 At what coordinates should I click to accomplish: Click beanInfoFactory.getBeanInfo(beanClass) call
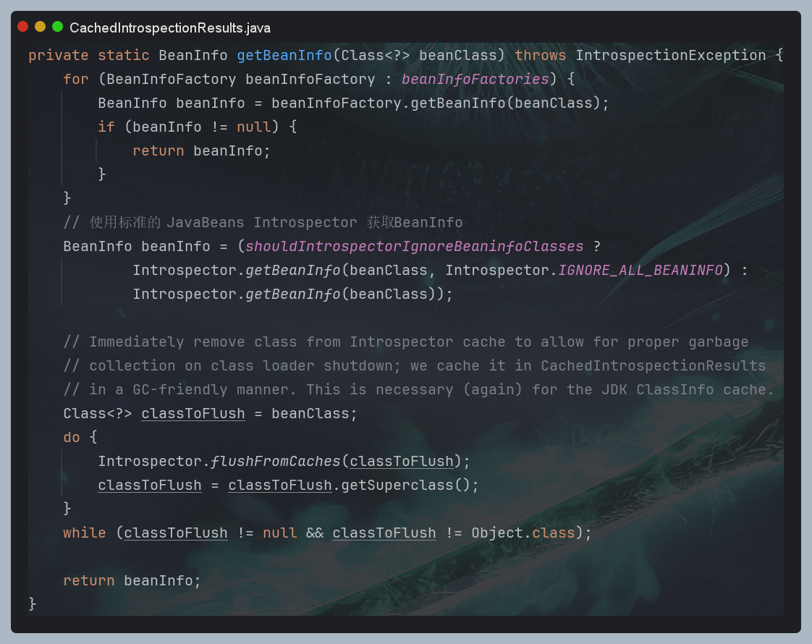[436, 103]
